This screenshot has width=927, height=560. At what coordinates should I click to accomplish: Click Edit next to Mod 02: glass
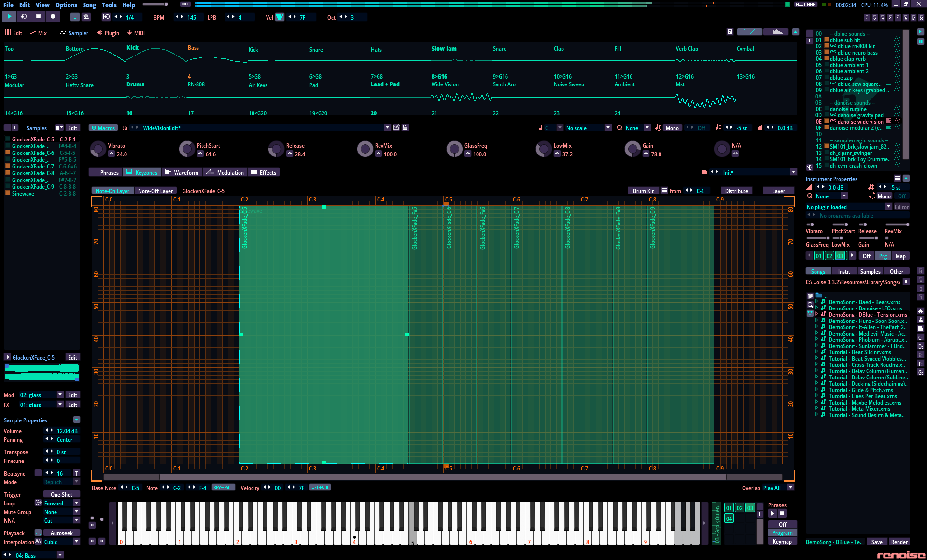click(72, 395)
